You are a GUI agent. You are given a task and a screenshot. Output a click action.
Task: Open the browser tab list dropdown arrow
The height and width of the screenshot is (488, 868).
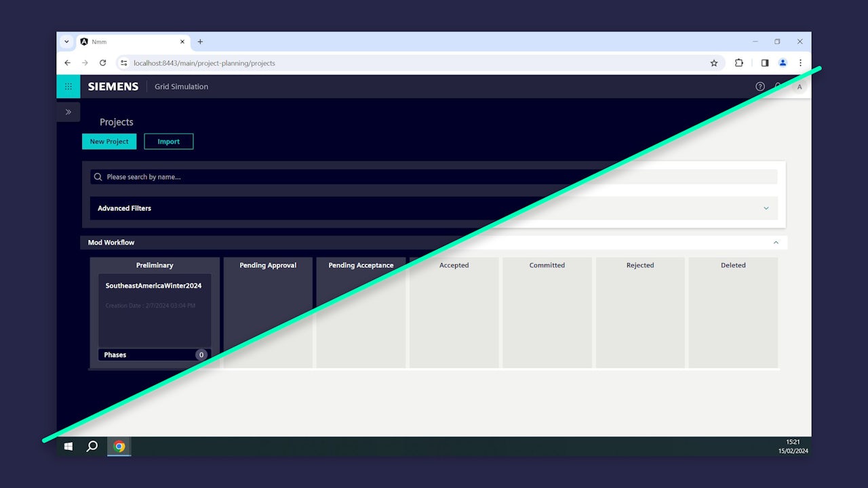[x=66, y=41]
